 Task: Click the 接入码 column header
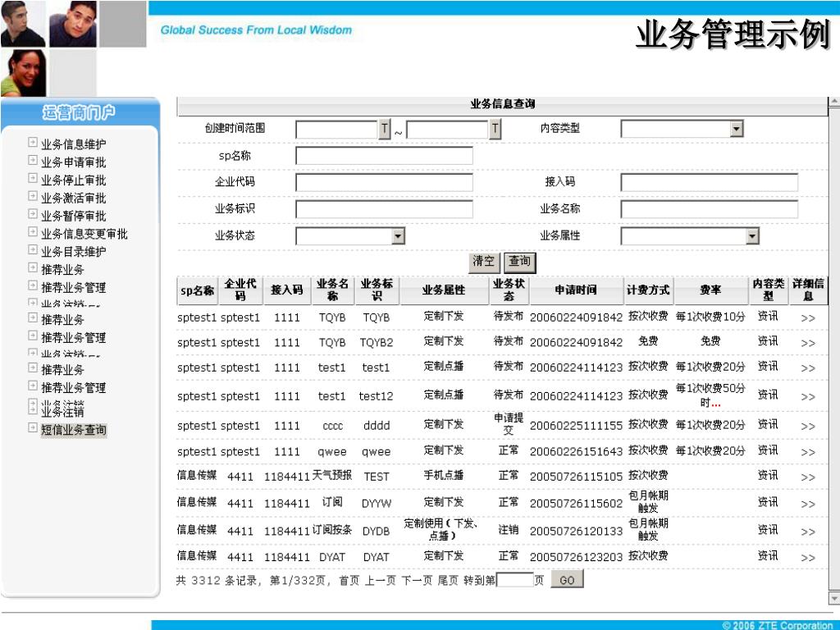[286, 291]
